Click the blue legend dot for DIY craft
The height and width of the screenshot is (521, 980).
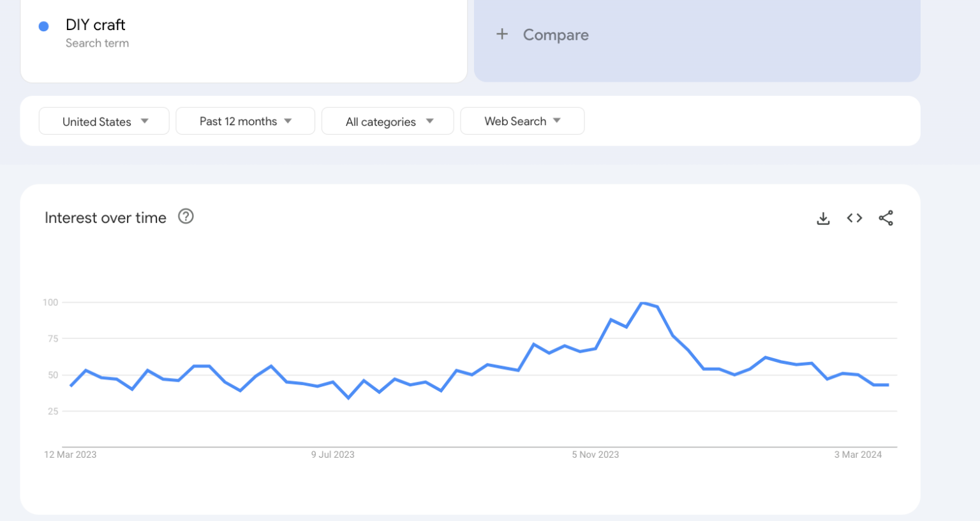coord(43,26)
